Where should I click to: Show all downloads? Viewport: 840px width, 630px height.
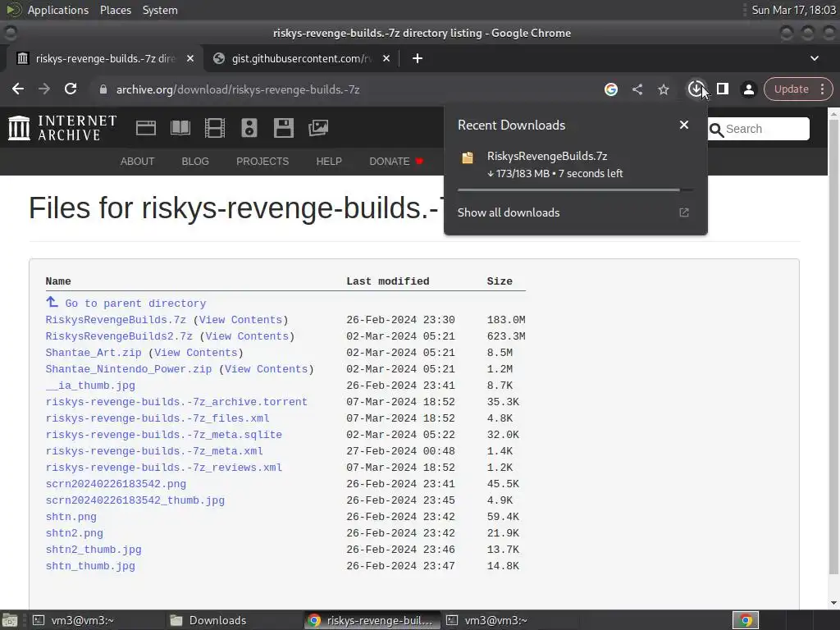click(575, 212)
